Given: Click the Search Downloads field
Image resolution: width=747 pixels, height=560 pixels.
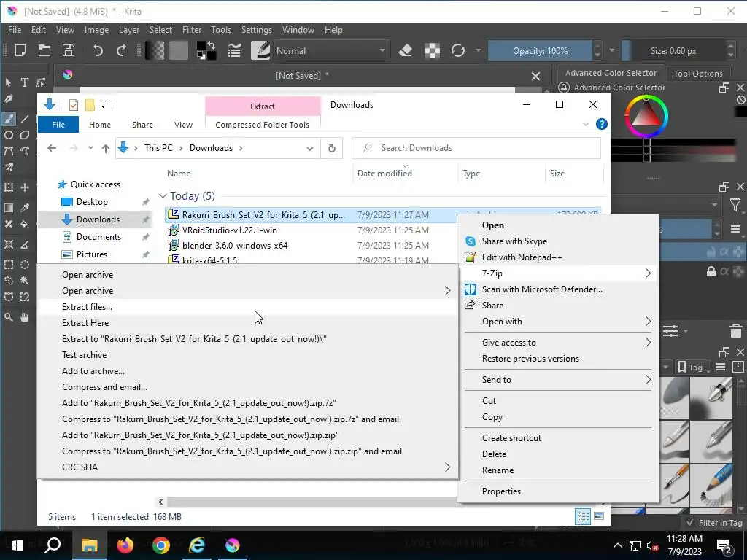Looking at the screenshot, I should click(x=476, y=148).
